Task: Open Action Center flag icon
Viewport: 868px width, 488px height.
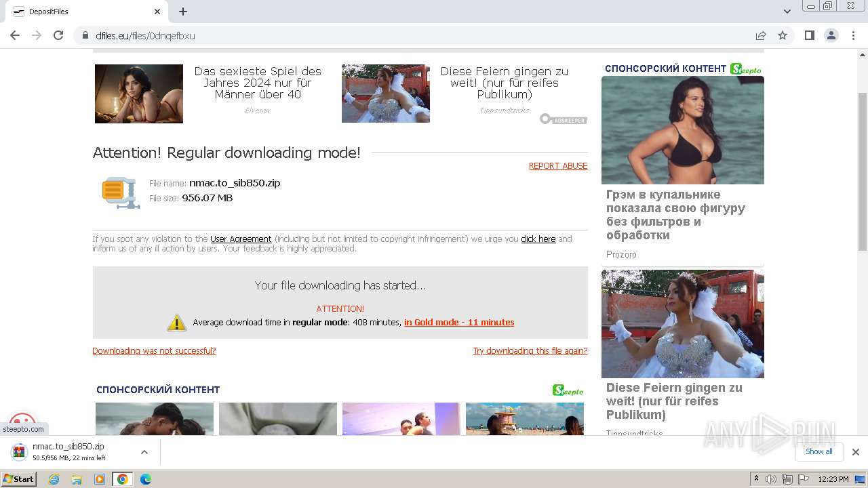Action: click(804, 479)
